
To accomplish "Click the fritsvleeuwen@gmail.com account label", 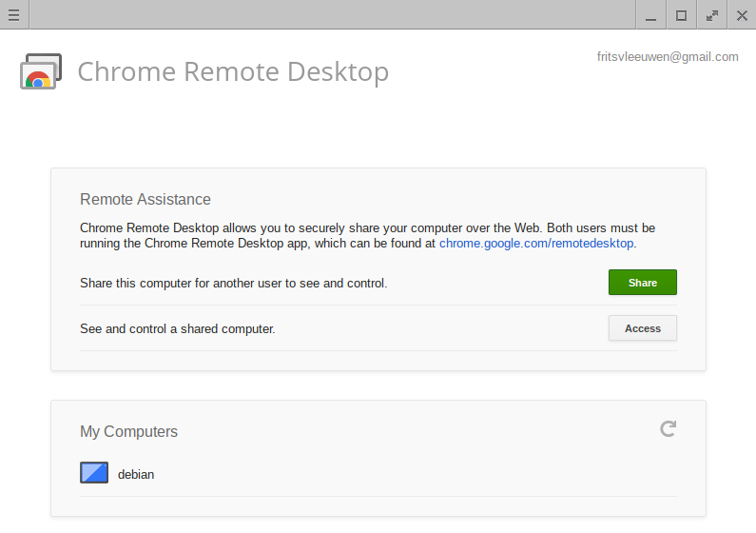I will (668, 57).
